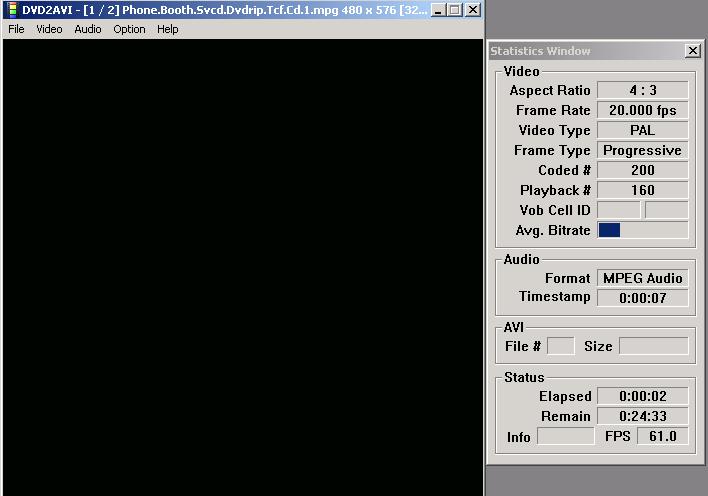Maximize the DVD2AVI window
The image size is (708, 496).
point(455,10)
